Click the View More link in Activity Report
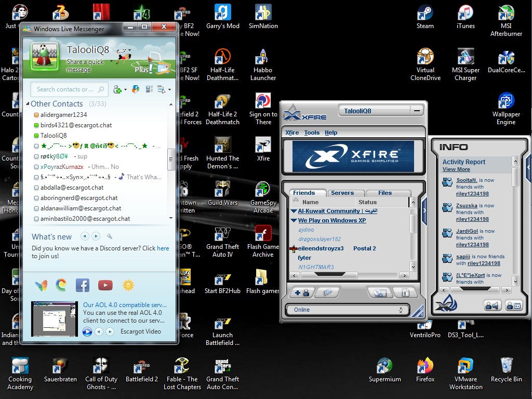Image resolution: width=532 pixels, height=399 pixels. [456, 169]
